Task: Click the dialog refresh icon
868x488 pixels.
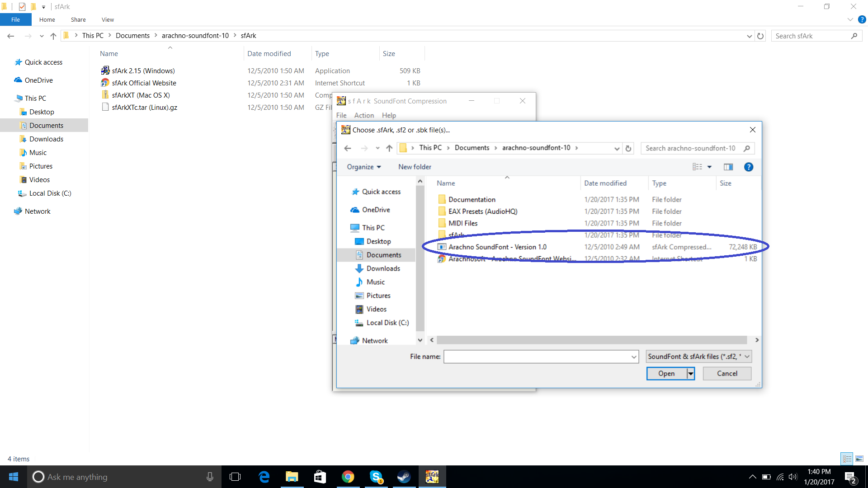Action: click(x=628, y=148)
